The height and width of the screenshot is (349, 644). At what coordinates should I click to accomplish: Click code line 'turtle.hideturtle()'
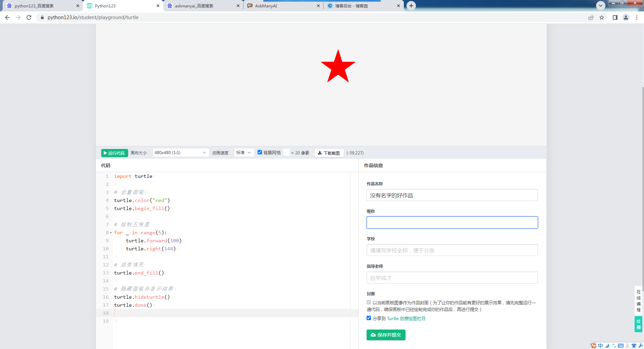coord(142,297)
